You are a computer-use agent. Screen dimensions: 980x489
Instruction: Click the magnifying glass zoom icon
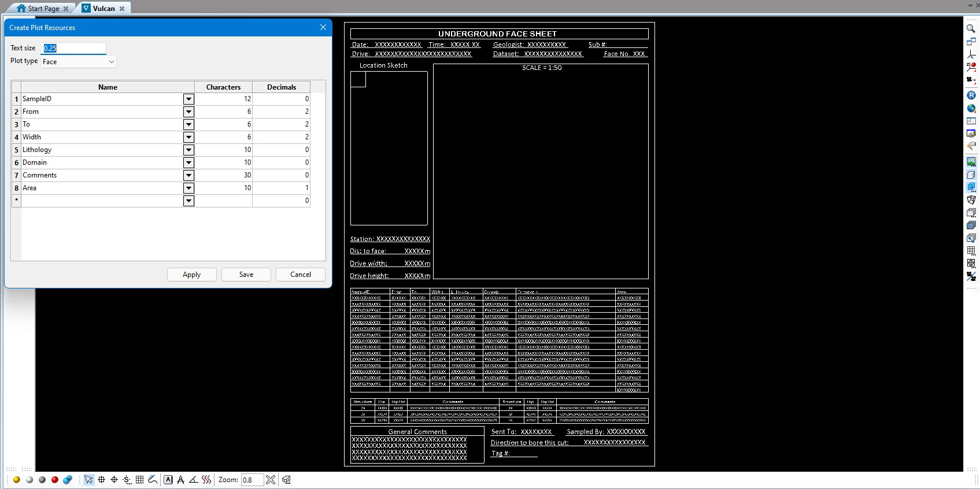[x=971, y=28]
